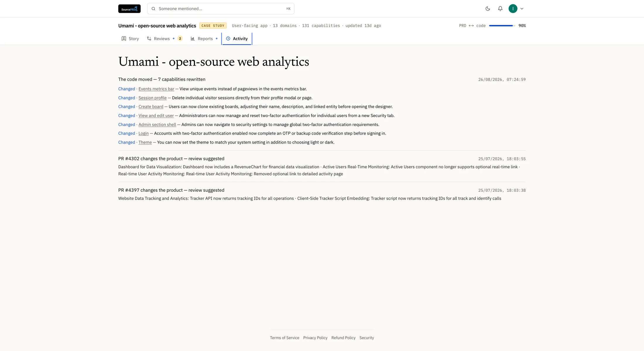The image size is (644, 351).
Task: Open the 'Admin section shell' link
Action: pyautogui.click(x=157, y=124)
